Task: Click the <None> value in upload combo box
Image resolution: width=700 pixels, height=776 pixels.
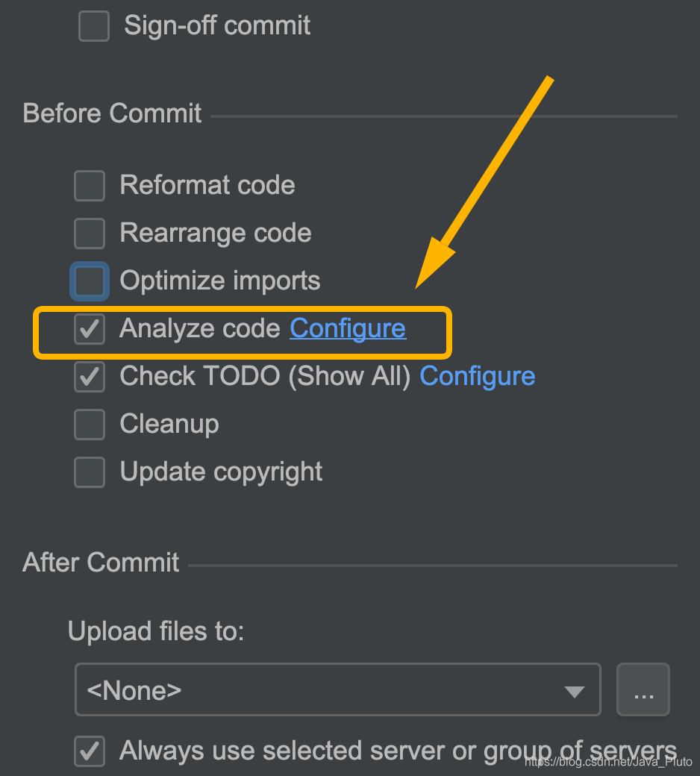Action: [134, 690]
